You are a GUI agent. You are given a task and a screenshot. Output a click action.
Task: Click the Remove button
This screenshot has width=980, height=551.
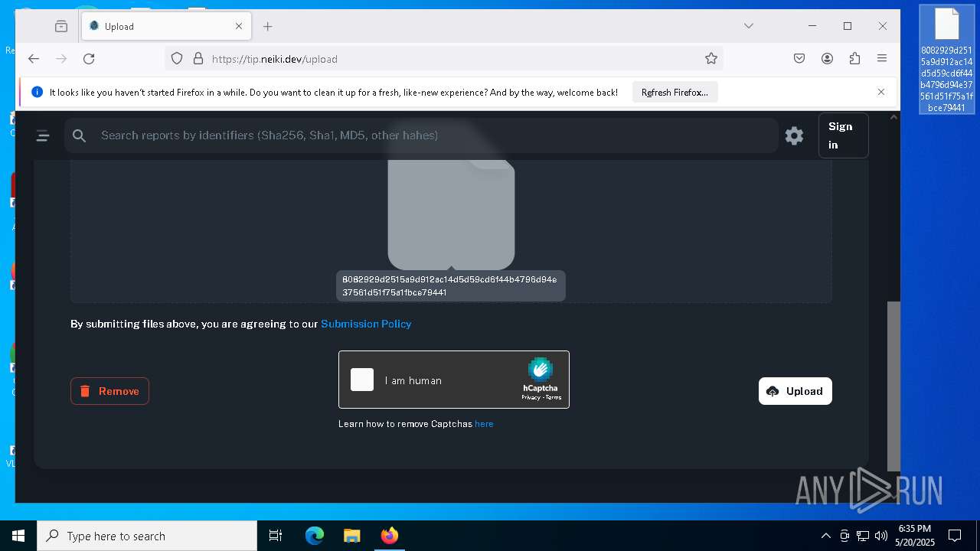(x=109, y=391)
